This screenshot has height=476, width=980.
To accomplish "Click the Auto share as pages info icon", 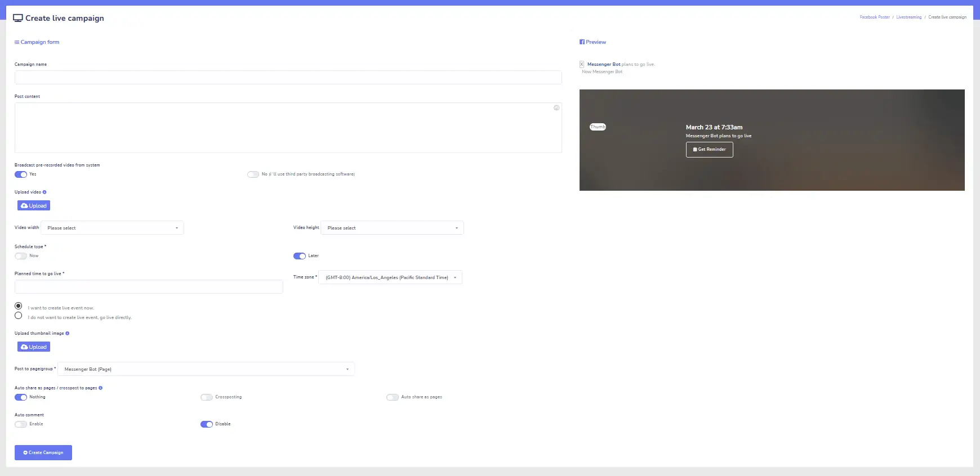I will [101, 388].
